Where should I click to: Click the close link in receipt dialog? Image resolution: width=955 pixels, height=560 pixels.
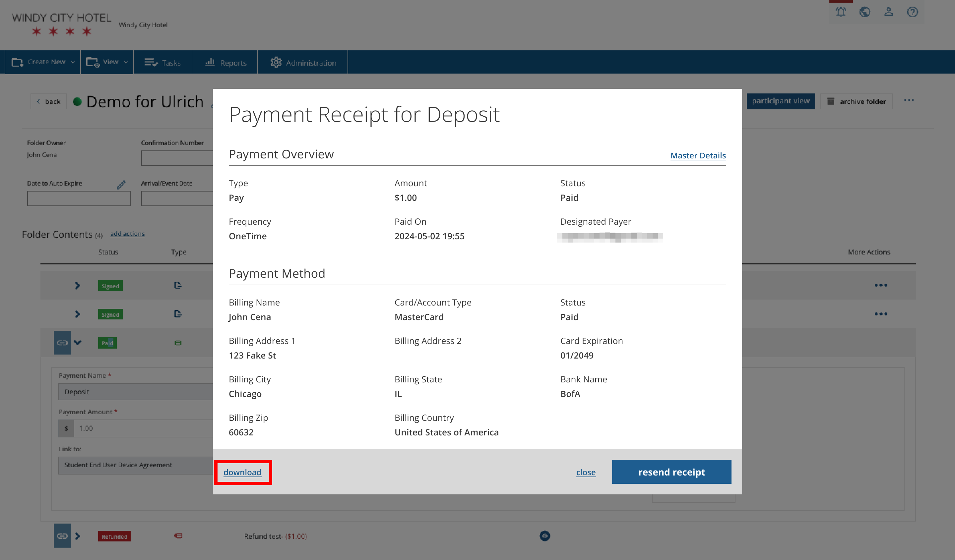pyautogui.click(x=586, y=472)
